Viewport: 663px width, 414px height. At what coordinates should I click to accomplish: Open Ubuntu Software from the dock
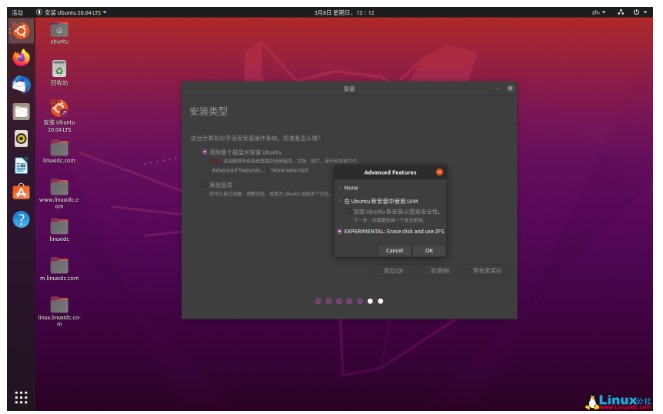(21, 192)
